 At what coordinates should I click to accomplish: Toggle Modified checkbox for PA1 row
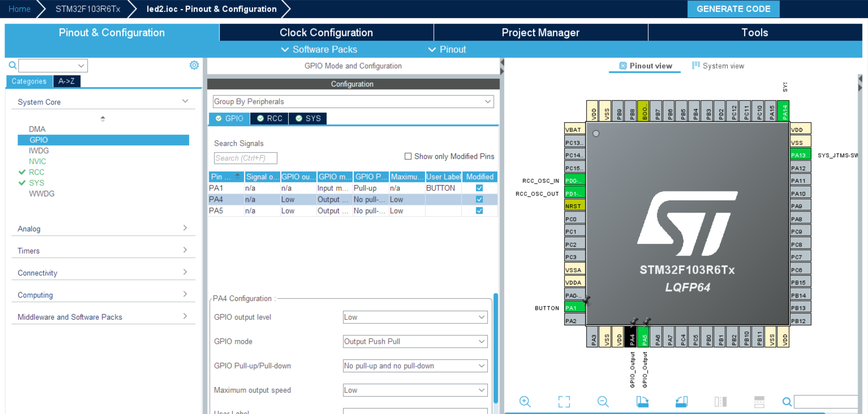(479, 188)
